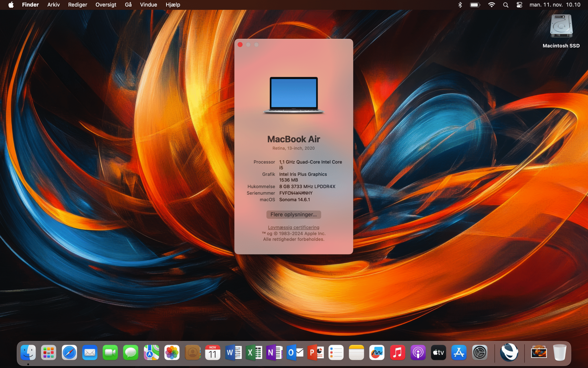The width and height of the screenshot is (588, 368).
Task: Launch System Settings gear icon
Action: click(479, 352)
